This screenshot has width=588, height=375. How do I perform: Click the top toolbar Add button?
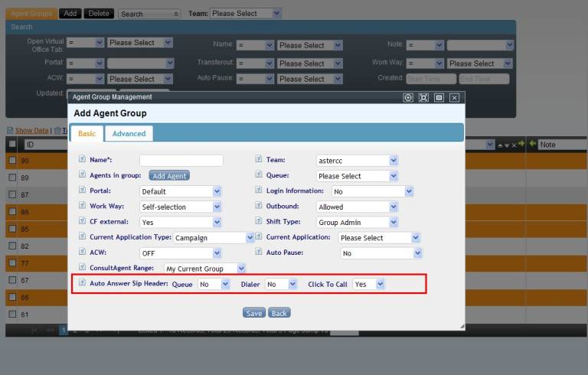click(x=70, y=14)
